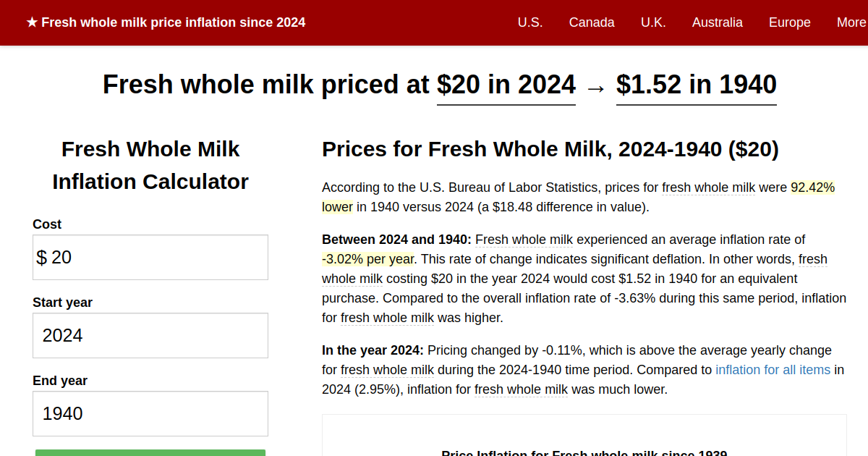868x456 pixels.
Task: View Australia inflation data
Action: 718,22
